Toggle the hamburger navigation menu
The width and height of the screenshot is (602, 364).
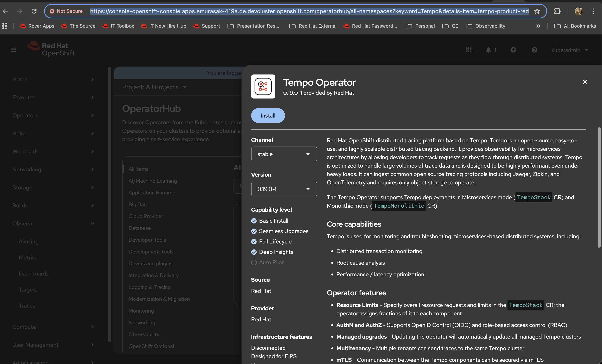(13, 50)
